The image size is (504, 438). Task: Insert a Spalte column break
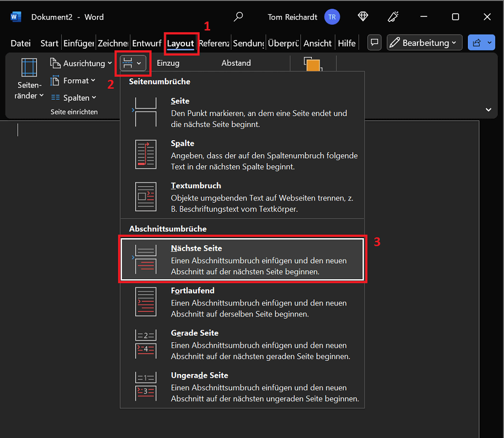242,155
